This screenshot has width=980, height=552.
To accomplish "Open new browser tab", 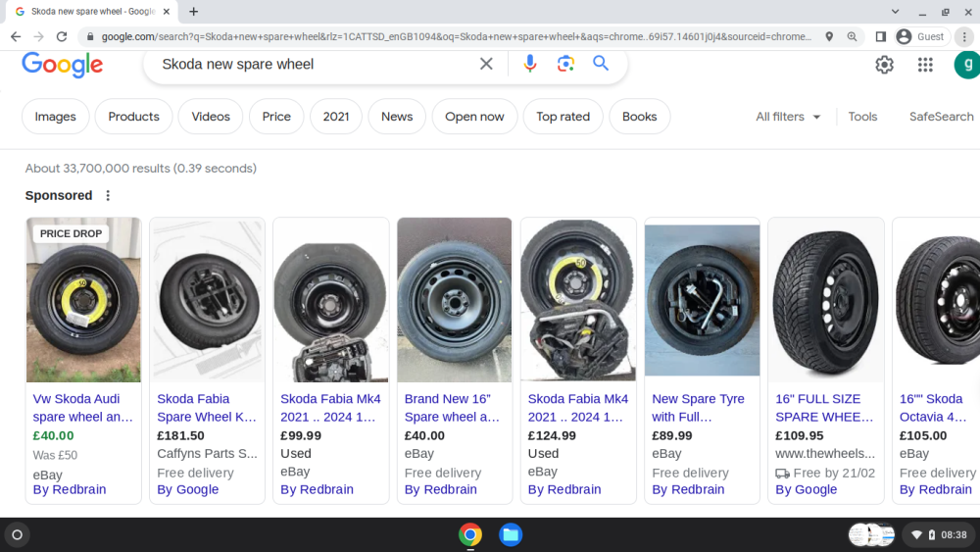I will coord(194,11).
